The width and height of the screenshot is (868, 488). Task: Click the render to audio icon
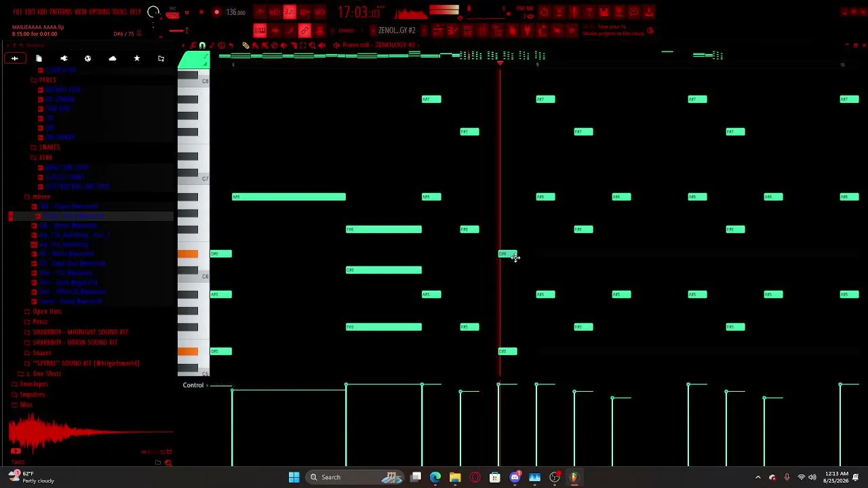[619, 12]
